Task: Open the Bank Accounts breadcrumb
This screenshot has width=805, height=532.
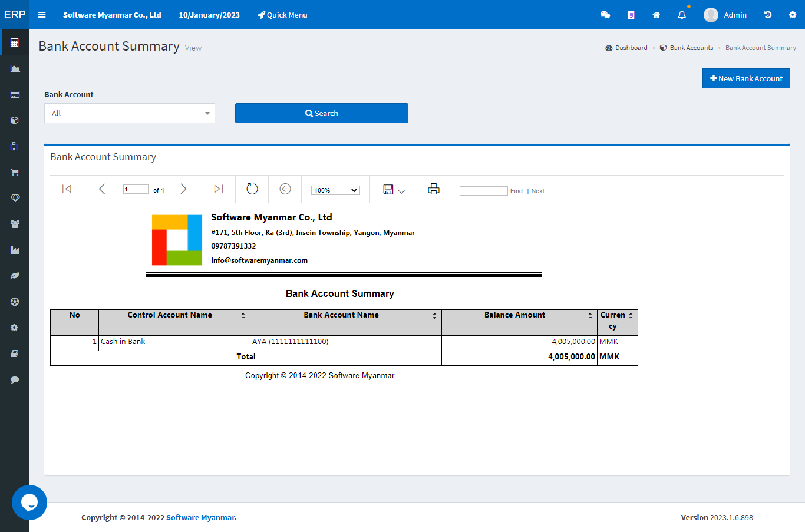Action: [687, 48]
